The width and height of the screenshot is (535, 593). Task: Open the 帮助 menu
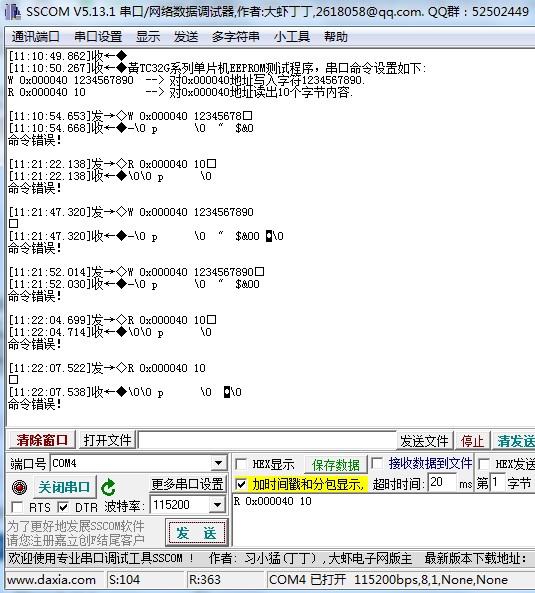pyautogui.click(x=336, y=37)
